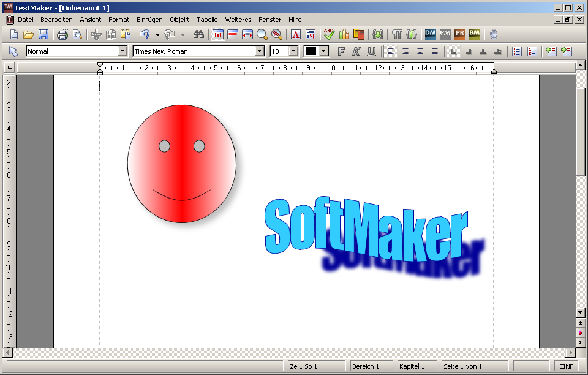Select the zoom magnifying glass tool
Viewport: 588px width, 375px height.
262,34
